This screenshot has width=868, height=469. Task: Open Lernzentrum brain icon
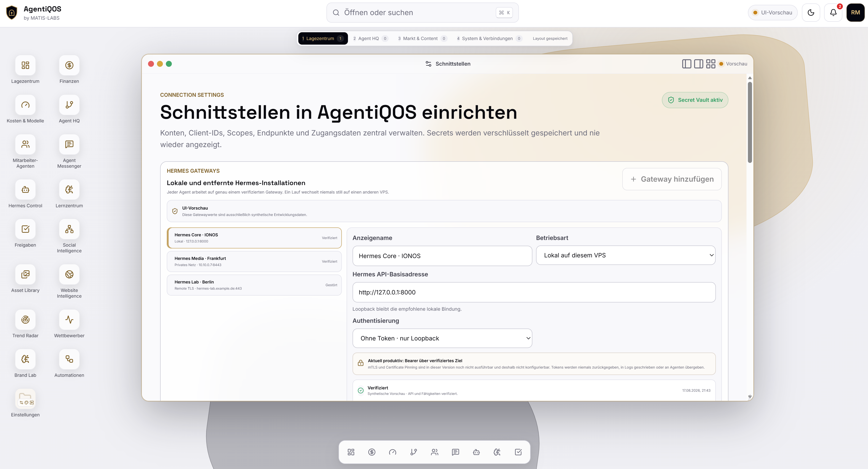pyautogui.click(x=69, y=190)
